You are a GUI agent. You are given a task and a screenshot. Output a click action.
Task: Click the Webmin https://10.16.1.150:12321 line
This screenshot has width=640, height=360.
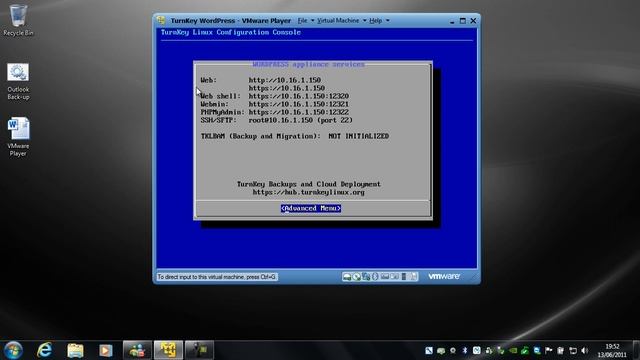(275, 104)
